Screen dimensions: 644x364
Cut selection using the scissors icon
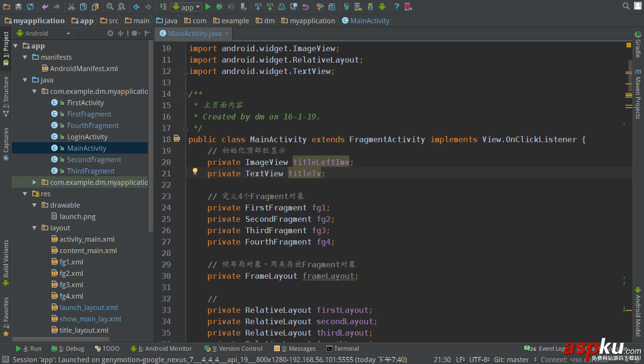[x=72, y=7]
